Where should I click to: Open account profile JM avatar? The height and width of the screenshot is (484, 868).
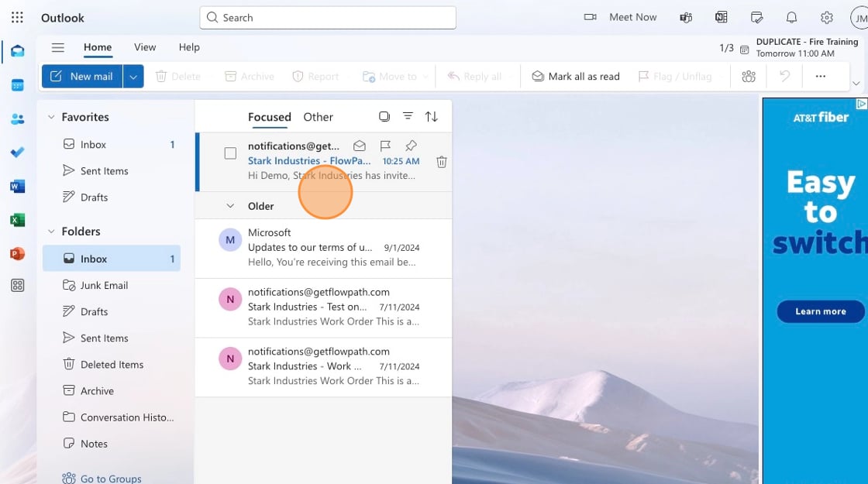859,19
